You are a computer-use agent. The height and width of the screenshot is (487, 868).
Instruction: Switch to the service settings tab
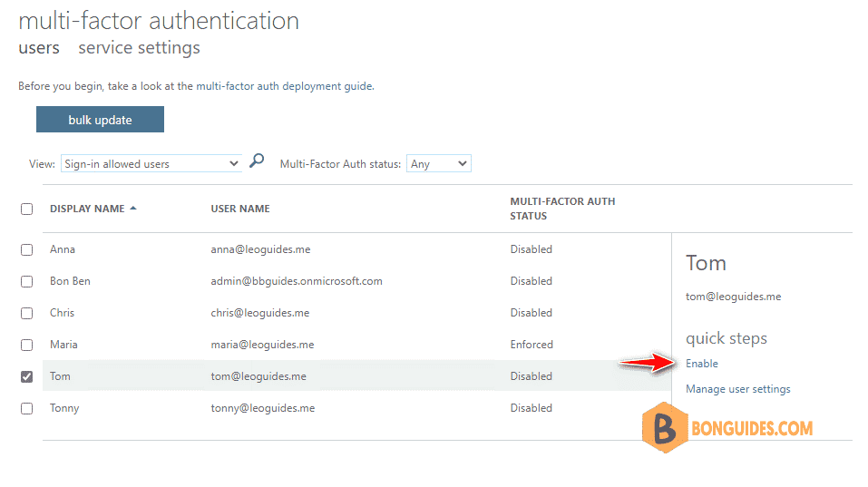point(139,47)
